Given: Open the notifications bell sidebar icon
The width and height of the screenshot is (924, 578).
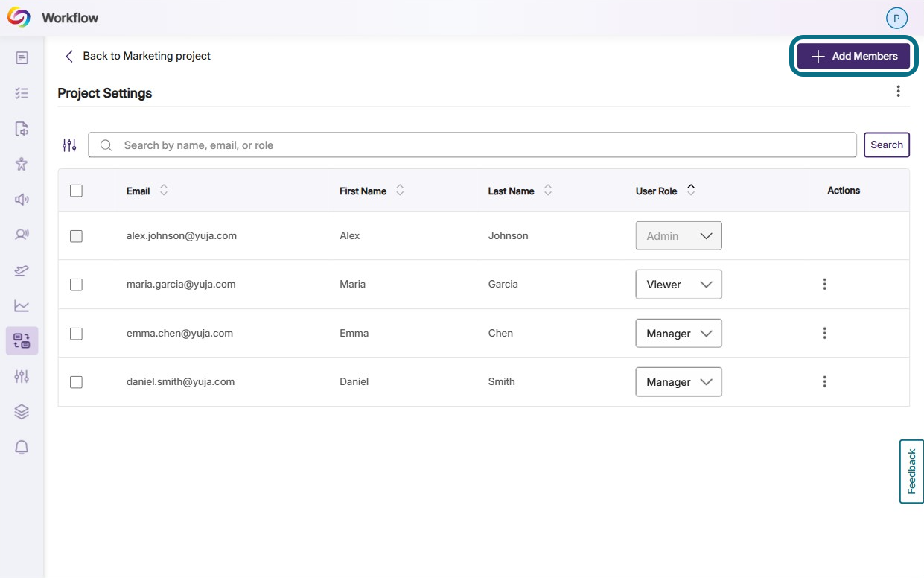Looking at the screenshot, I should click(x=22, y=447).
